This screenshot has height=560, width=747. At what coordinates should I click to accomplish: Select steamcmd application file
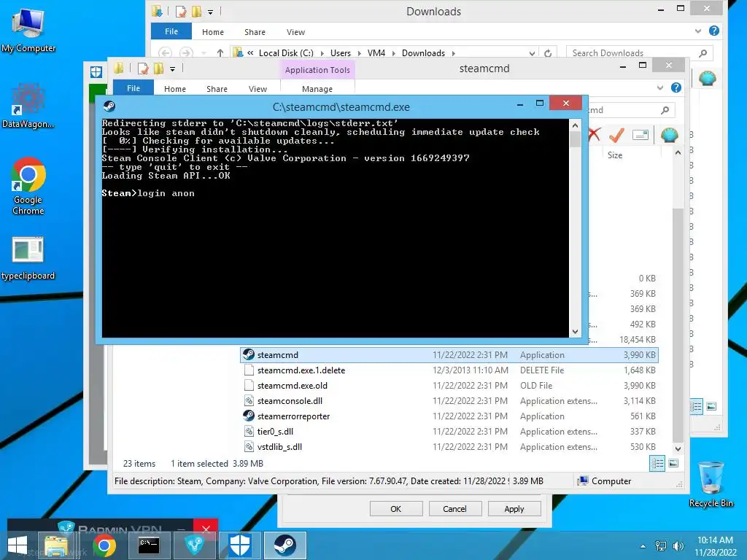[x=449, y=355]
